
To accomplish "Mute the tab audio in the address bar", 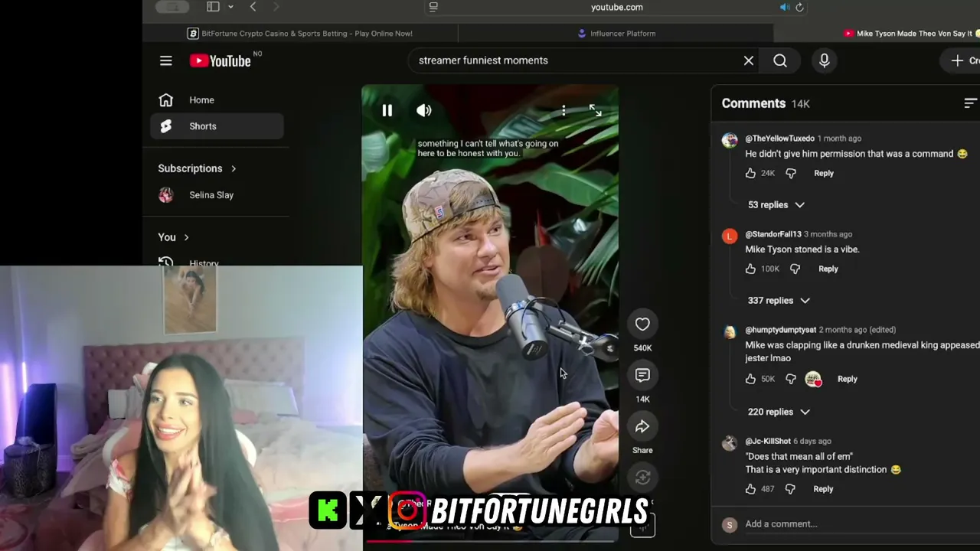I will tap(785, 7).
